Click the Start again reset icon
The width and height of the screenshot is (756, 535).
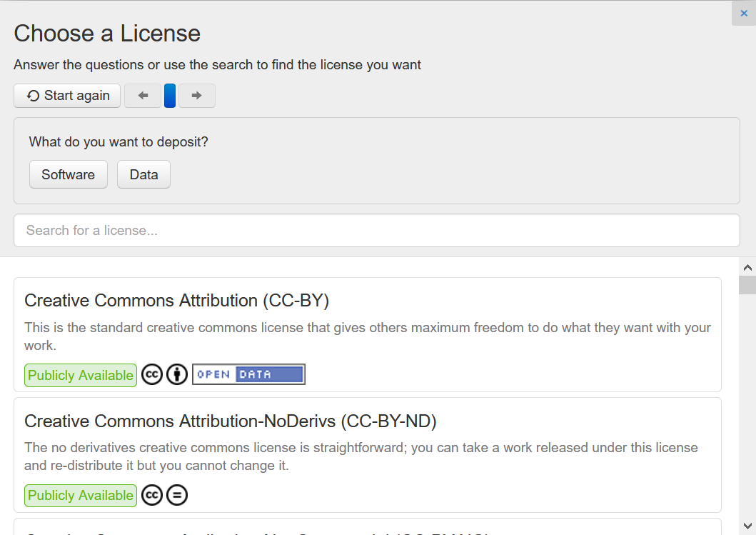(x=33, y=96)
